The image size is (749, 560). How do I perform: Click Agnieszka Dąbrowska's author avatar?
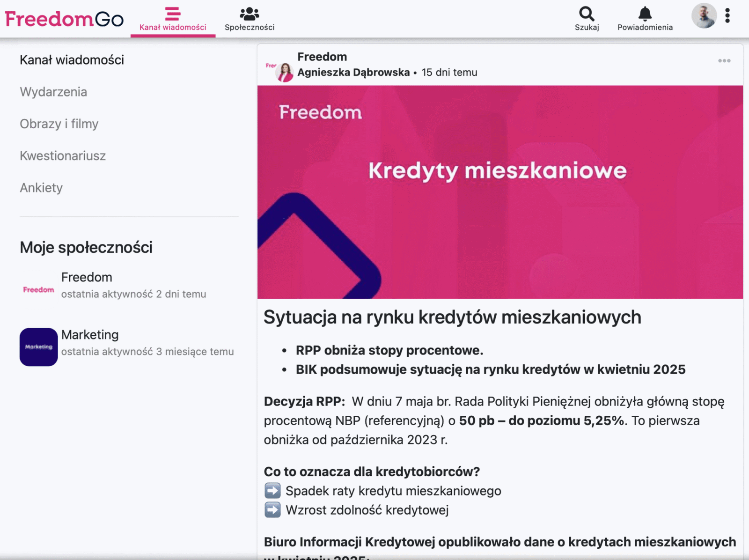(x=284, y=73)
